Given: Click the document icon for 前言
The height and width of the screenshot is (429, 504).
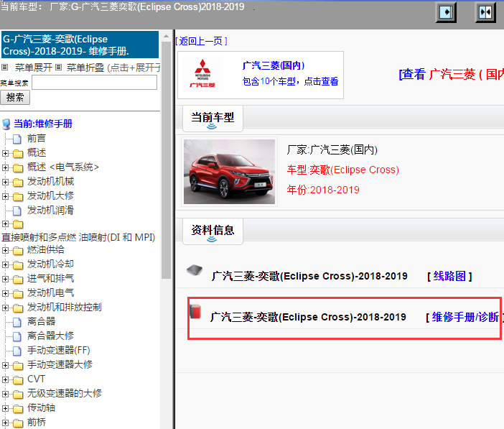Looking at the screenshot, I should click(17, 139).
